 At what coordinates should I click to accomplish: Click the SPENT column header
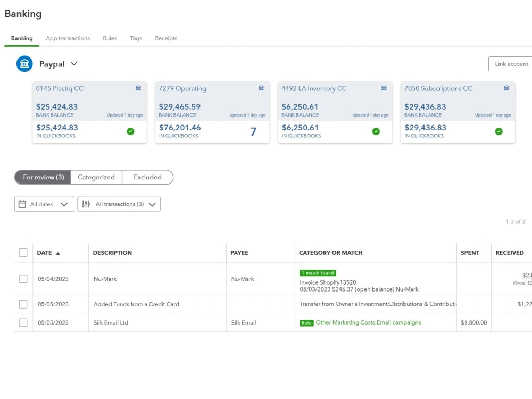[470, 253]
